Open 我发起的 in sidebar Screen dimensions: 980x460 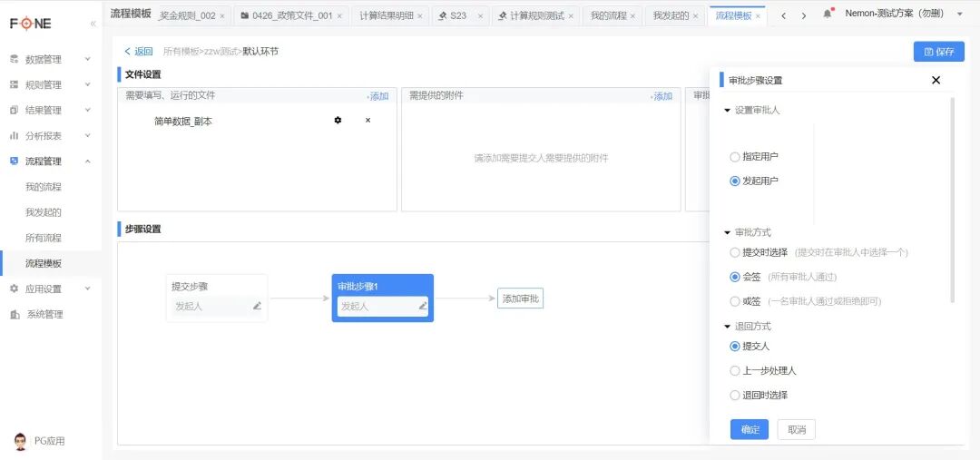44,212
